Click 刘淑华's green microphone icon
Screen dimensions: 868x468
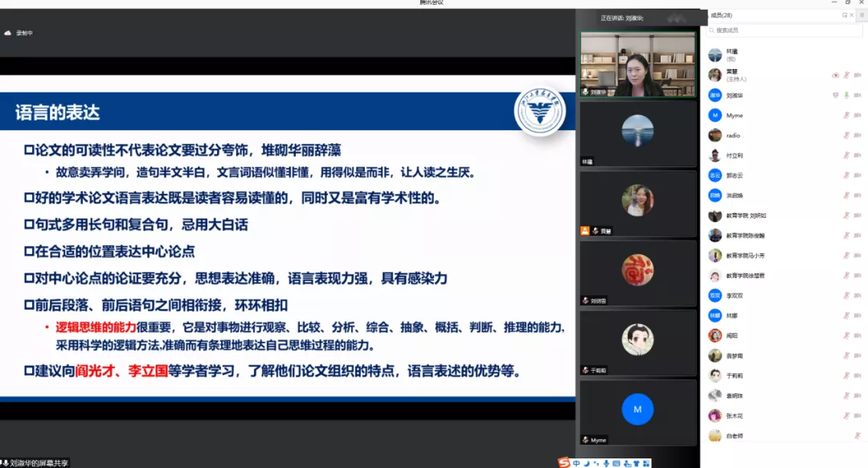tap(846, 95)
